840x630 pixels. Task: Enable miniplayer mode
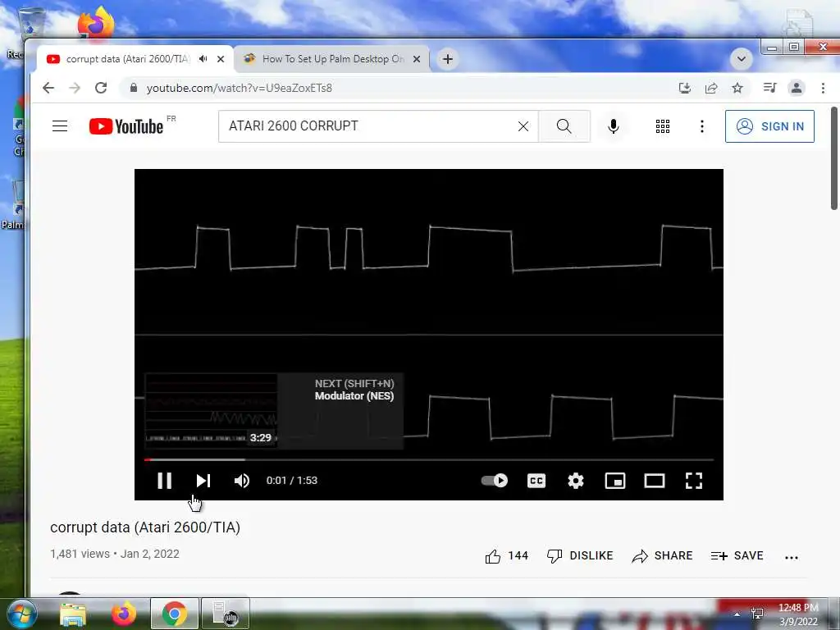click(x=615, y=481)
